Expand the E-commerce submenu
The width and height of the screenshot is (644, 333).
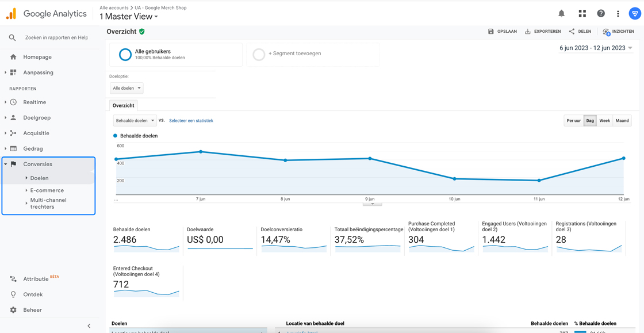(26, 190)
